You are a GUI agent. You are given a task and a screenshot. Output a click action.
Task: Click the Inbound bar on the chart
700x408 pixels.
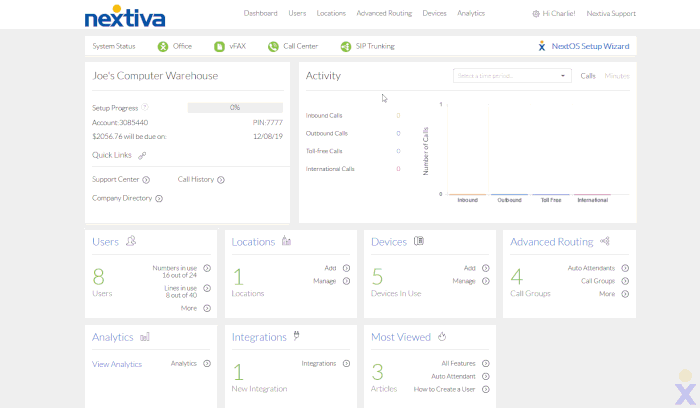[x=467, y=195]
